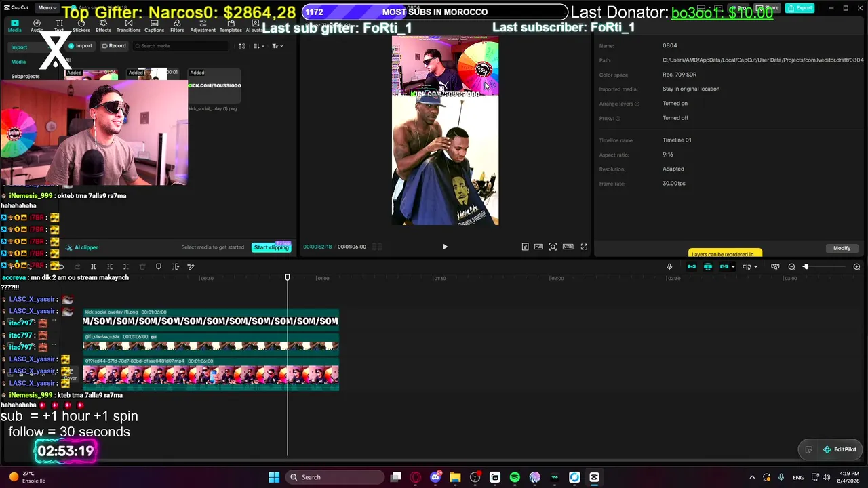Click the timeline playhead marker
The height and width of the screenshot is (488, 868).
[x=288, y=277]
